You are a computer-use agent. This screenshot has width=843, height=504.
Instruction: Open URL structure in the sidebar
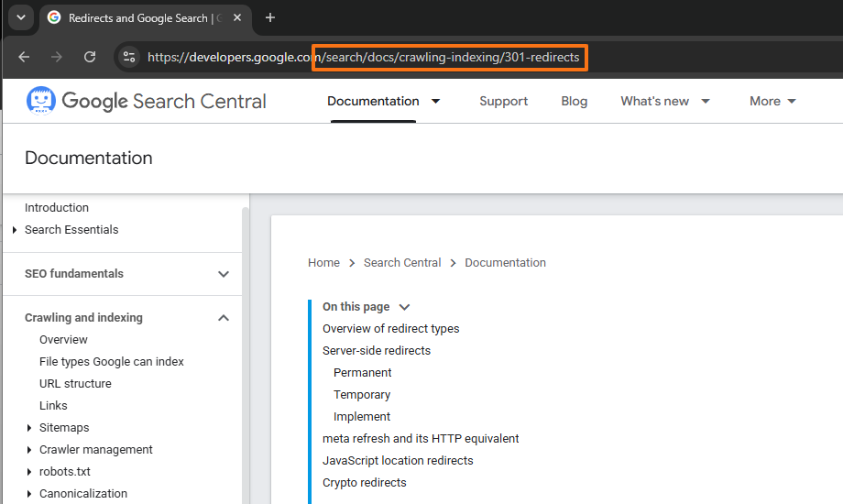point(75,384)
